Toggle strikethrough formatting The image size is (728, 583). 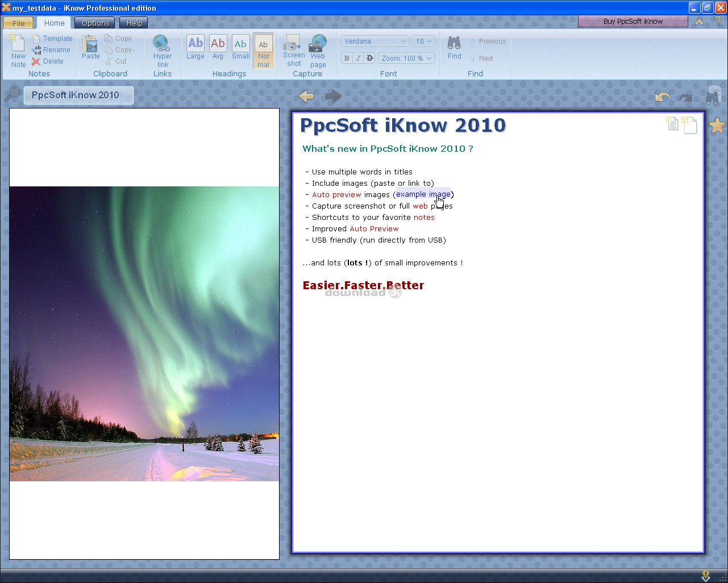tap(369, 58)
